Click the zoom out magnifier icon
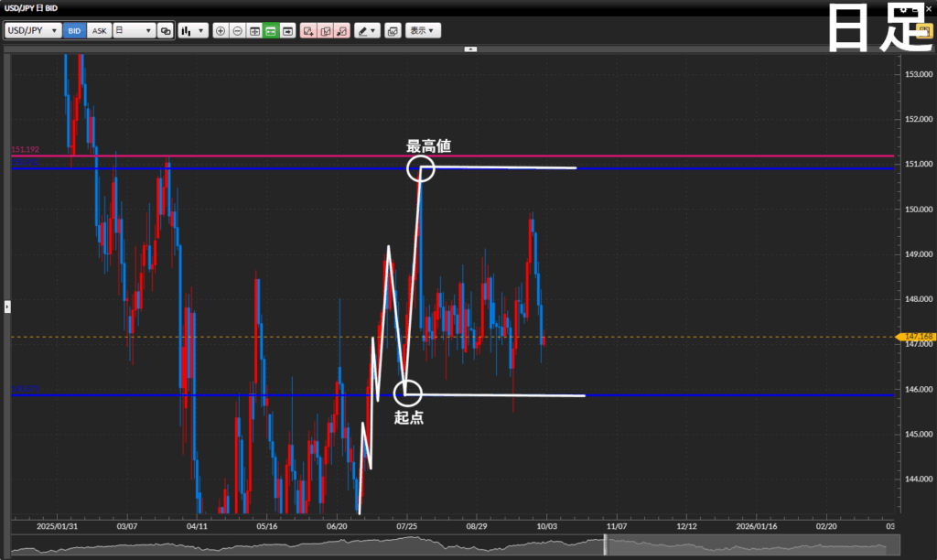Viewport: 937px width, 560px height. pyautogui.click(x=237, y=30)
